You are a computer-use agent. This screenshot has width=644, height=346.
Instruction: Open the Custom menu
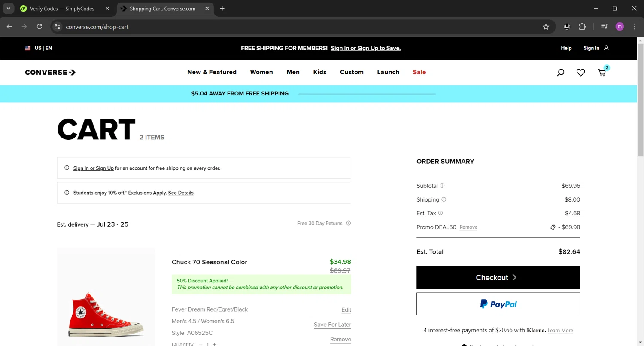point(352,72)
